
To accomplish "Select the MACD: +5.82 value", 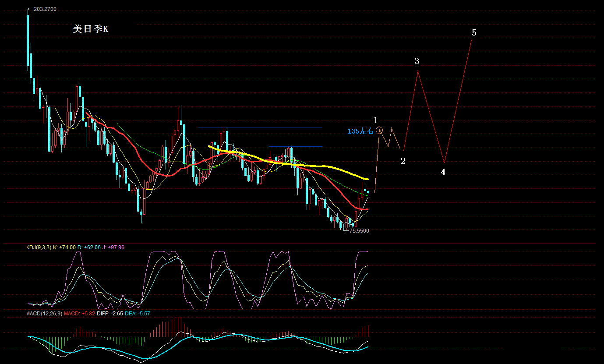I will click(80, 314).
